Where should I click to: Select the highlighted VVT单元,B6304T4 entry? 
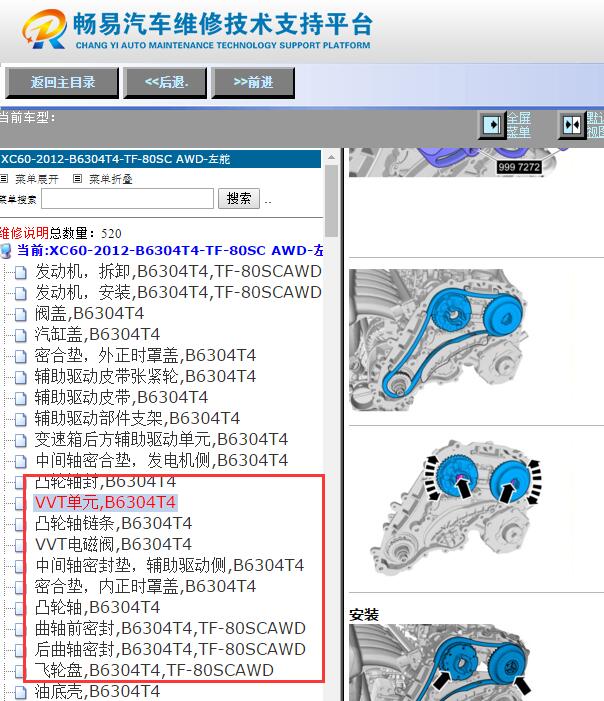click(105, 503)
